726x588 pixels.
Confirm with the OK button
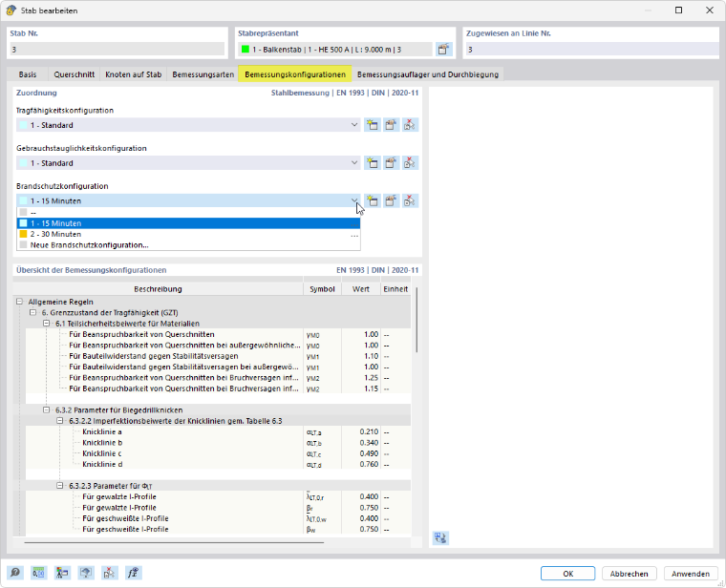point(567,574)
